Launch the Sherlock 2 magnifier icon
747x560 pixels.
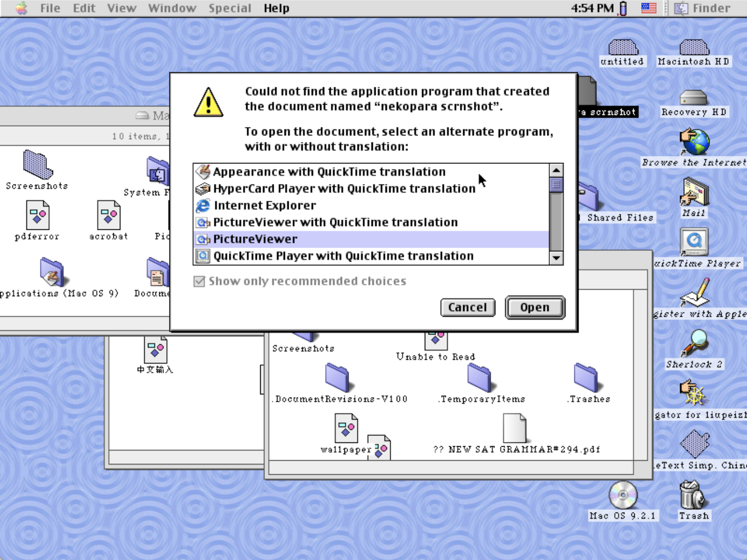(x=694, y=343)
